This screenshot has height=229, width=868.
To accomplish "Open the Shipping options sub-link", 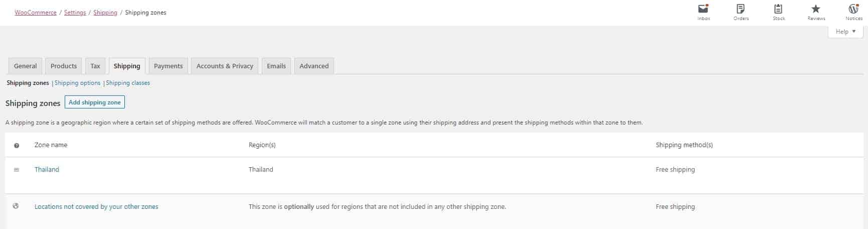I will point(77,83).
